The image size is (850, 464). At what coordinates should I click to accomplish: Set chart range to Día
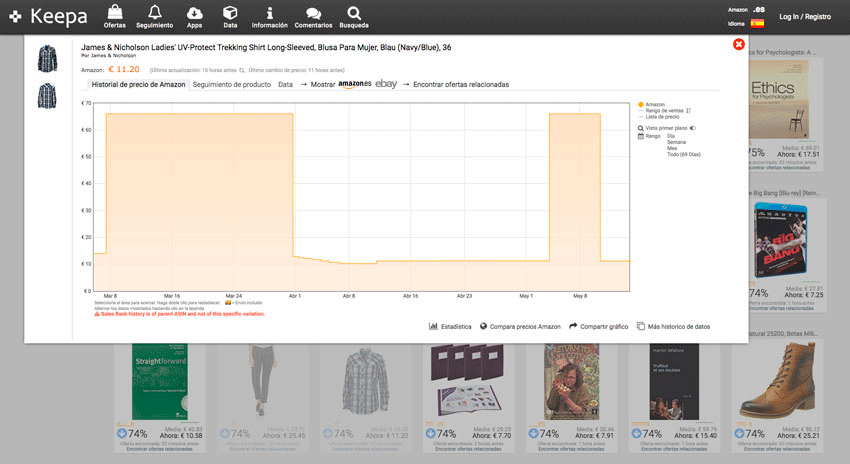pyautogui.click(x=671, y=136)
